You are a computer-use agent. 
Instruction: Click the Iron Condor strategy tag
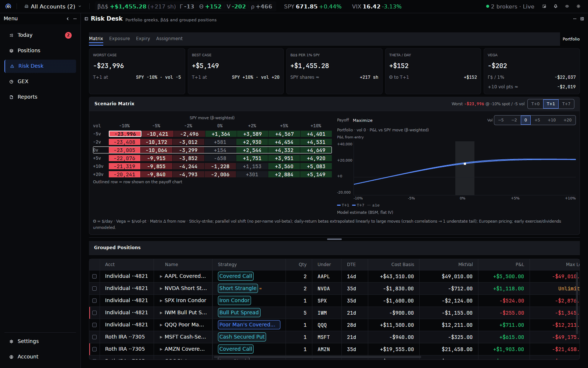(x=234, y=300)
